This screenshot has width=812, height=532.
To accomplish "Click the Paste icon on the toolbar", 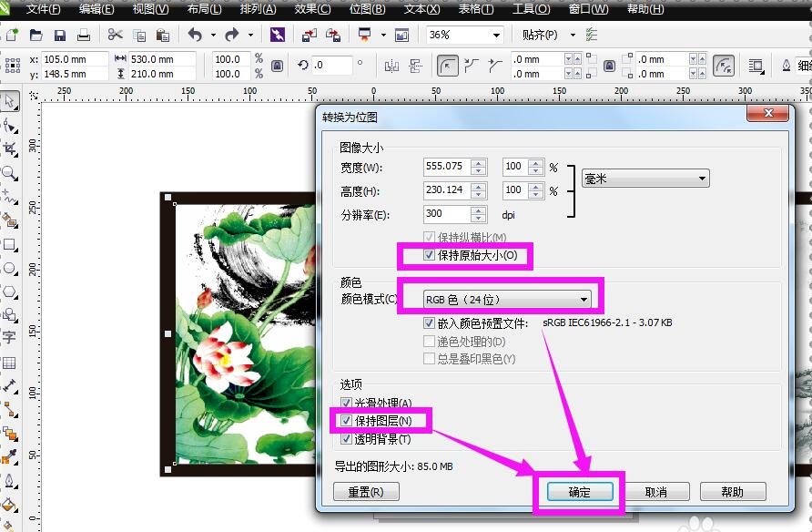I will 163,34.
